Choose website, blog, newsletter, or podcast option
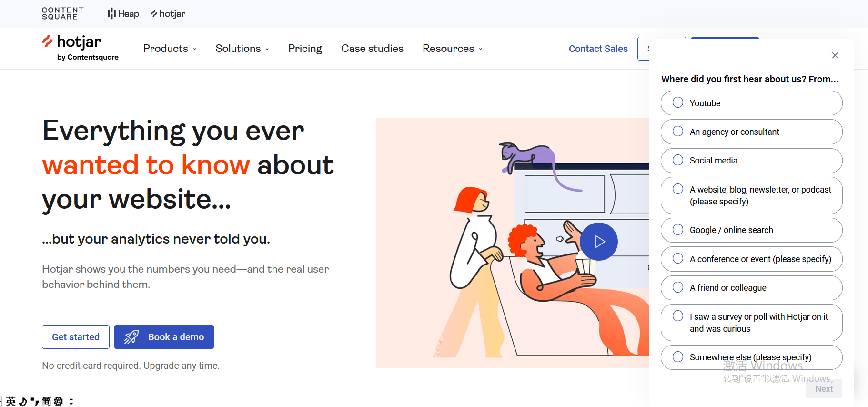 (751, 195)
